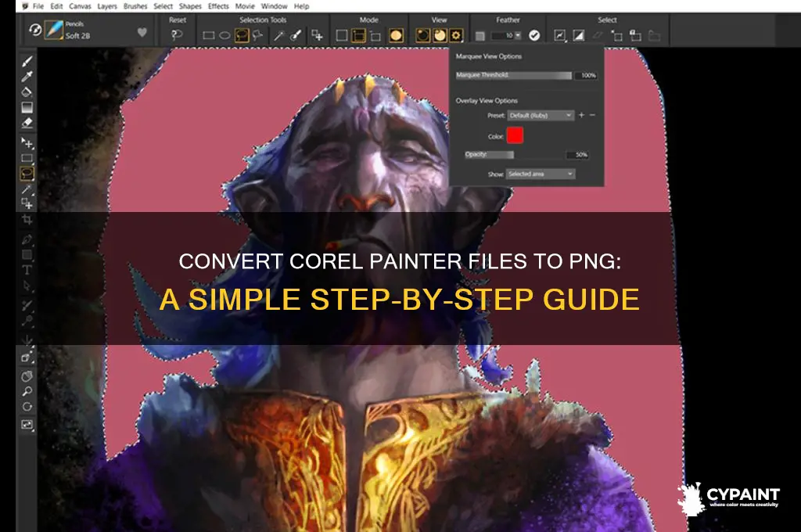Select the Selection Brush in property bar
The width and height of the screenshot is (801, 532).
[x=295, y=35]
